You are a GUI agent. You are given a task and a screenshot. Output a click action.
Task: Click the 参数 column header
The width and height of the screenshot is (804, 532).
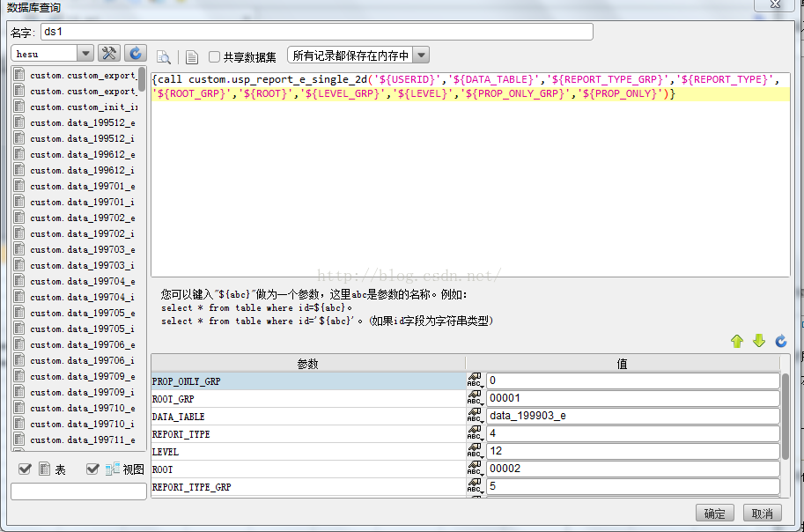coord(308,363)
